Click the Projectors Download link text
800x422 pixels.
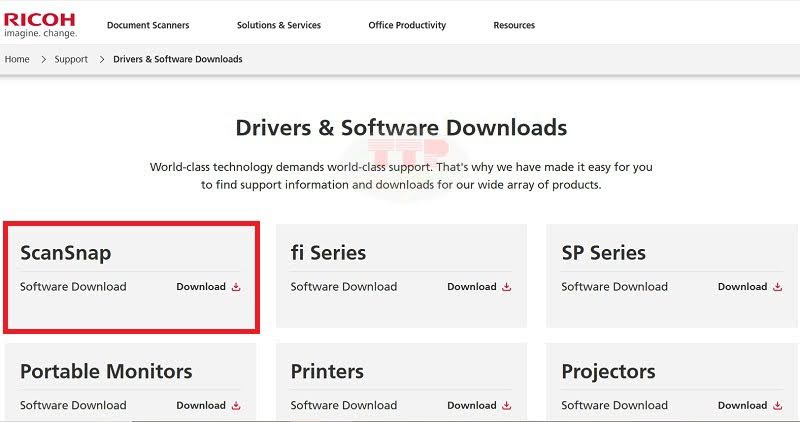pyautogui.click(x=742, y=406)
